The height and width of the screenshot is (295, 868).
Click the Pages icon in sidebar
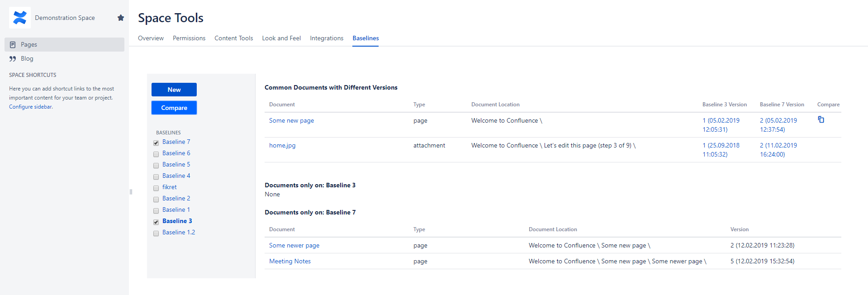(x=13, y=44)
